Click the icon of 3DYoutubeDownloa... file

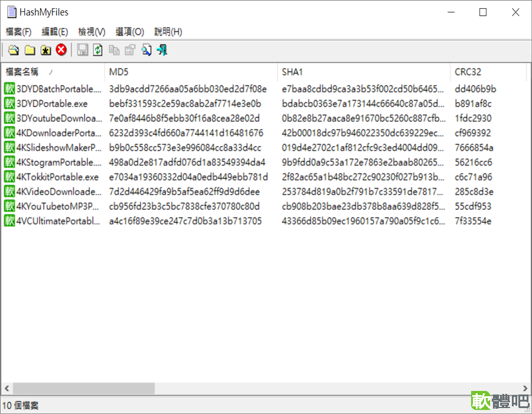pyautogui.click(x=9, y=118)
